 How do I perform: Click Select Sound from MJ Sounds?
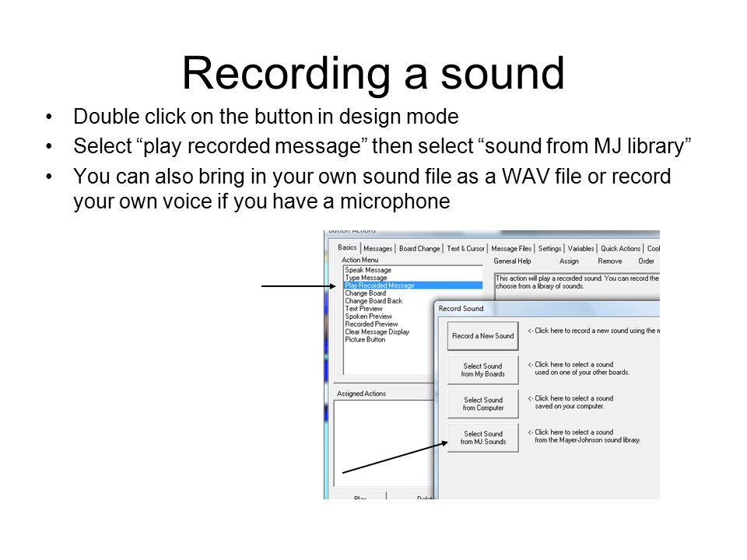coord(482,438)
